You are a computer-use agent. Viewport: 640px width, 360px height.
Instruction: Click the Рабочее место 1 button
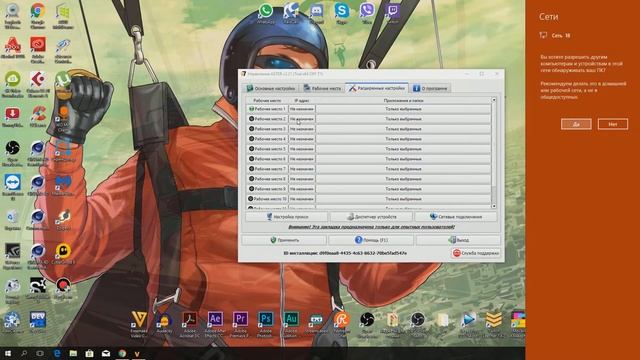267,109
